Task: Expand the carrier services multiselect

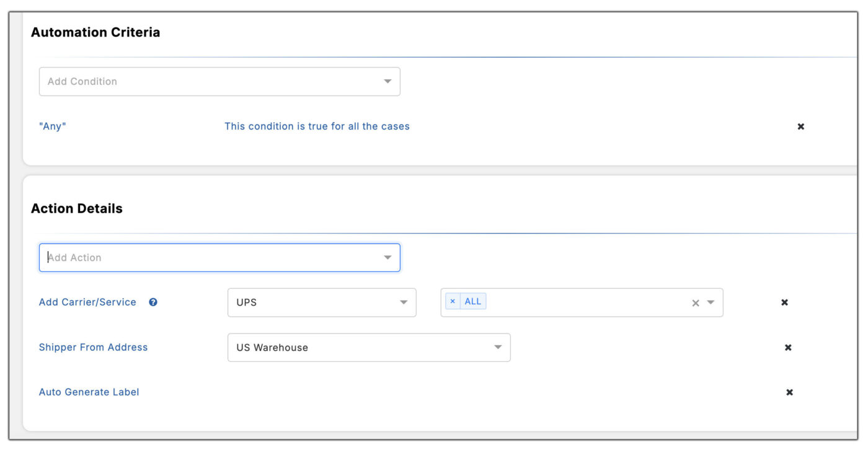Action: pyautogui.click(x=583, y=302)
